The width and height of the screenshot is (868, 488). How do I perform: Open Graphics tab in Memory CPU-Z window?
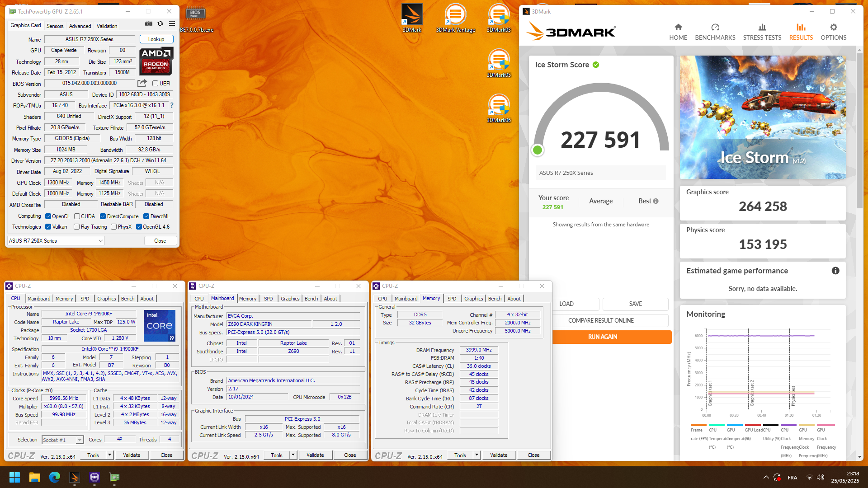coord(473,299)
